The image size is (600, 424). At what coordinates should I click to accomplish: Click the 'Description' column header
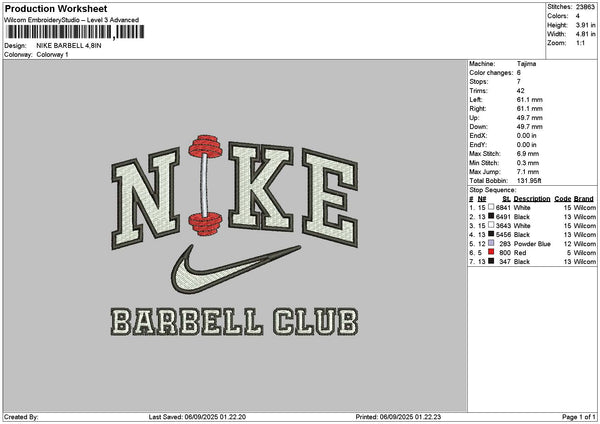click(532, 199)
